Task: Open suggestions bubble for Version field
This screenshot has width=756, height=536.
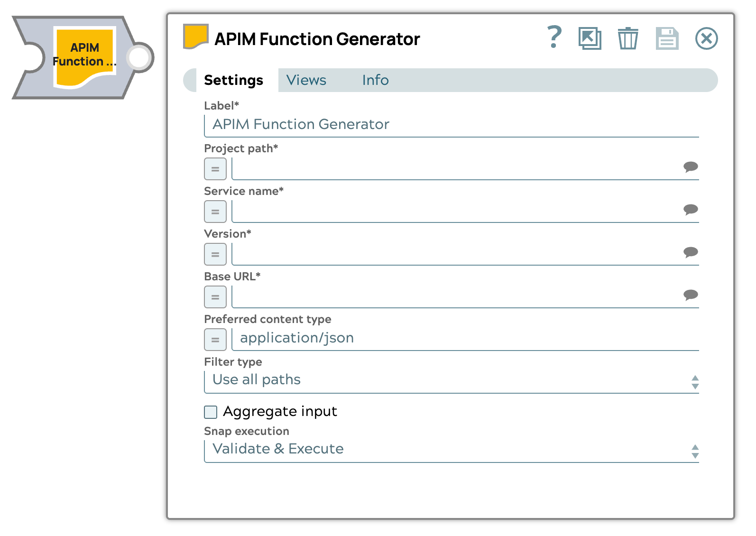Action: tap(690, 252)
